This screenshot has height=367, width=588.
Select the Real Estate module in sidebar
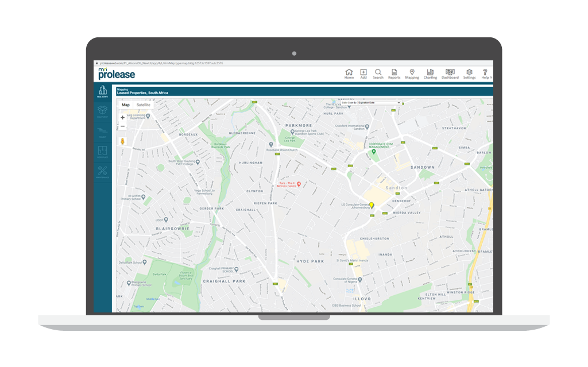point(102,91)
